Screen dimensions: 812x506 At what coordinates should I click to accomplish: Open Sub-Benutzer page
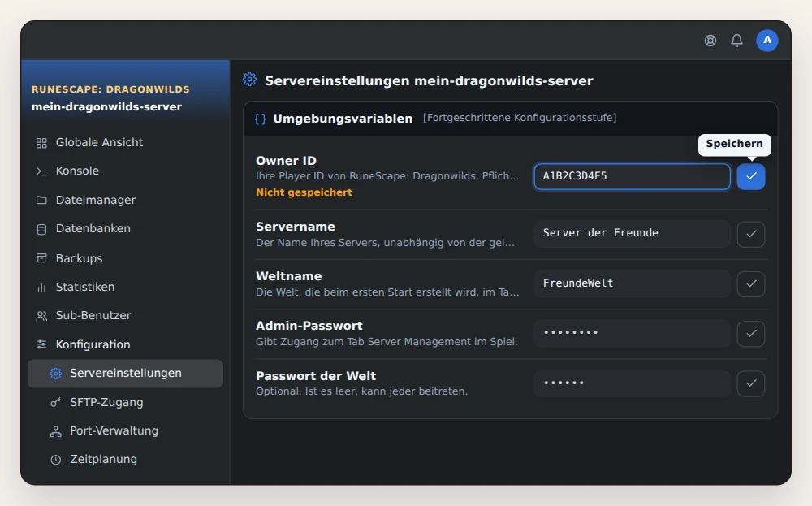click(125, 315)
